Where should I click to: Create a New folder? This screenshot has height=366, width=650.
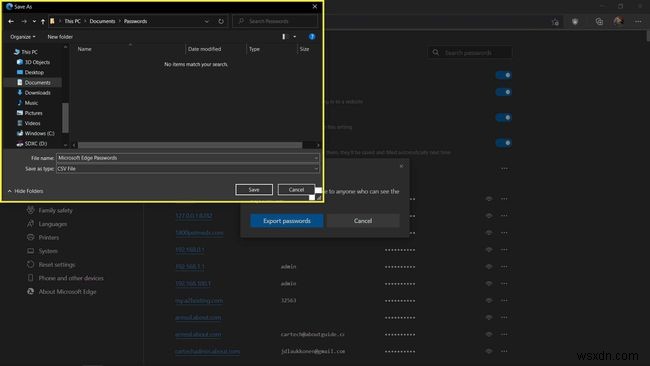[x=60, y=37]
